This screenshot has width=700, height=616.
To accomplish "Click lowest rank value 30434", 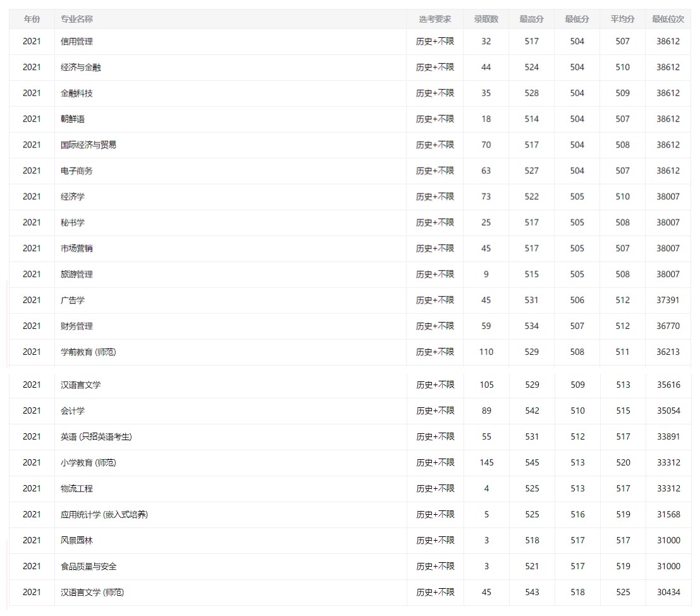I will pyautogui.click(x=668, y=593).
